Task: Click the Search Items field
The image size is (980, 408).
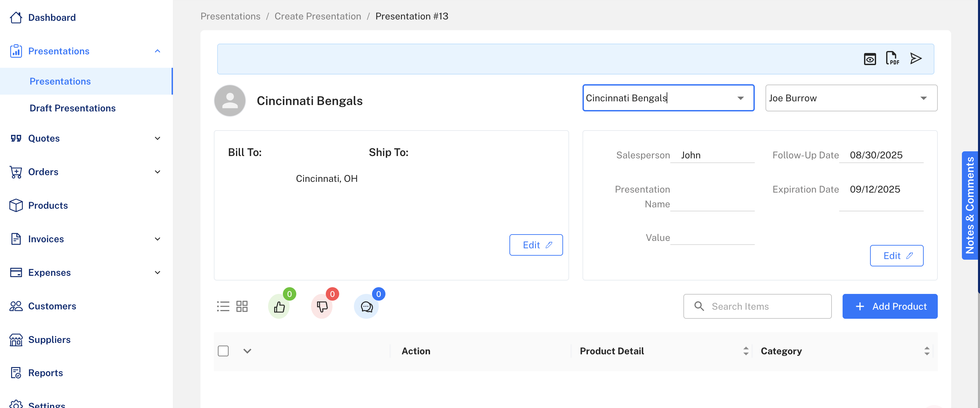Action: click(757, 306)
